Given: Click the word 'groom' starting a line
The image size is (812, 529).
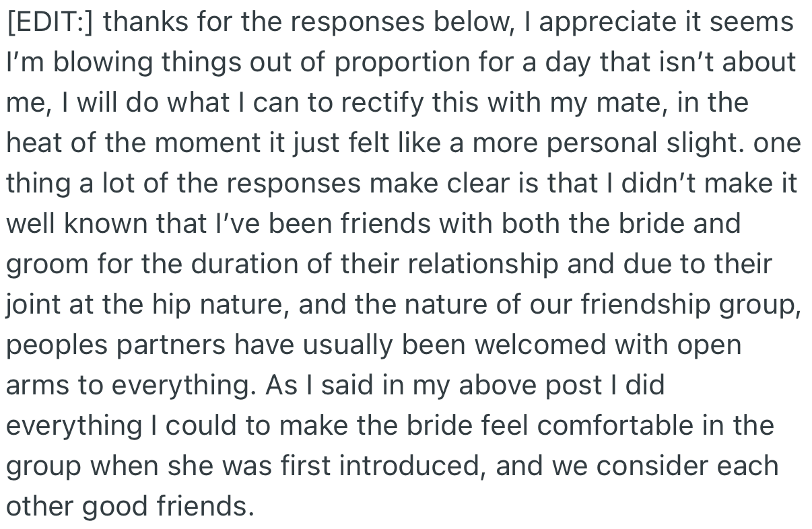Looking at the screenshot, I should click(44, 264).
